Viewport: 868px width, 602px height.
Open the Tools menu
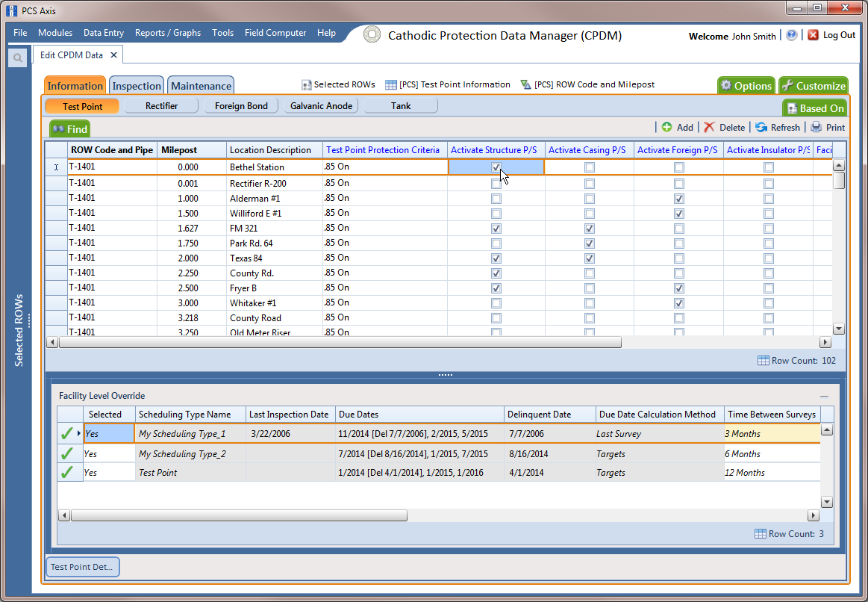(x=222, y=33)
